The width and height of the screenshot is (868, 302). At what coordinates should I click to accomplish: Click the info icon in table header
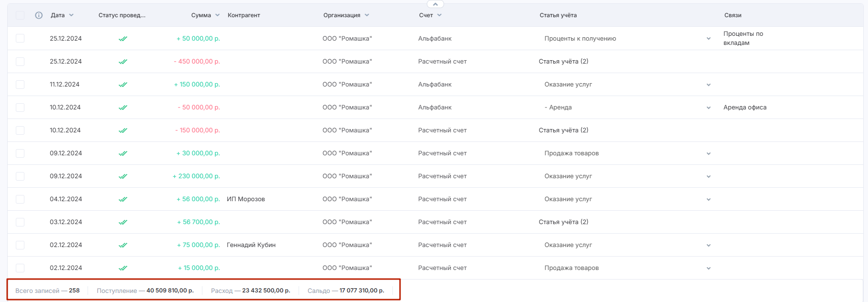(39, 15)
